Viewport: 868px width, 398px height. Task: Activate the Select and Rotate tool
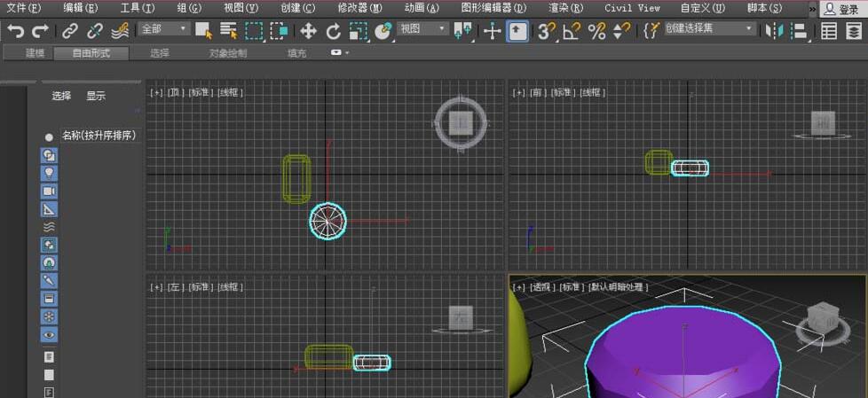click(333, 32)
